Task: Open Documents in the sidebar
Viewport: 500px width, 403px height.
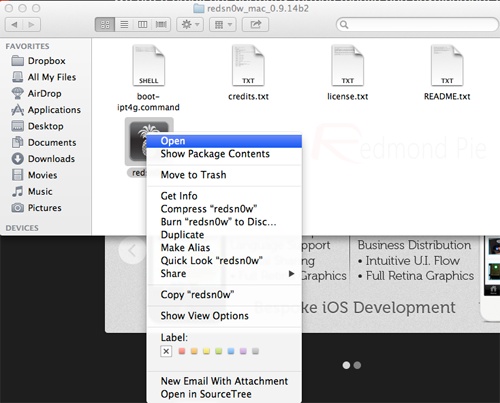Action: click(x=44, y=142)
